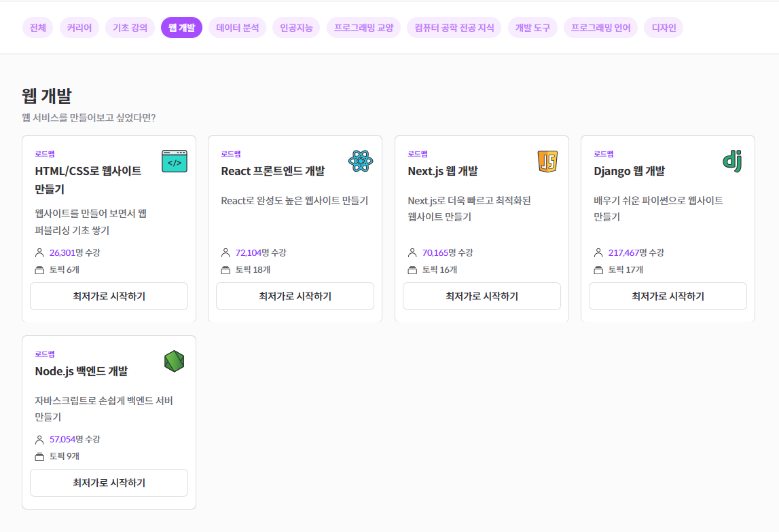Click the 웹 서비스를 만들어보고 싶었다면? subtitle
Viewport: 779px width, 532px height.
tap(88, 117)
